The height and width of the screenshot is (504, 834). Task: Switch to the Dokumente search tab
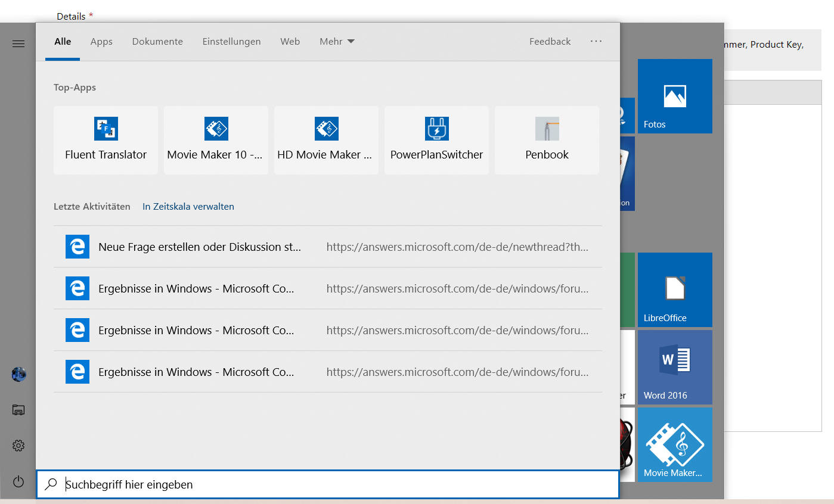[157, 42]
